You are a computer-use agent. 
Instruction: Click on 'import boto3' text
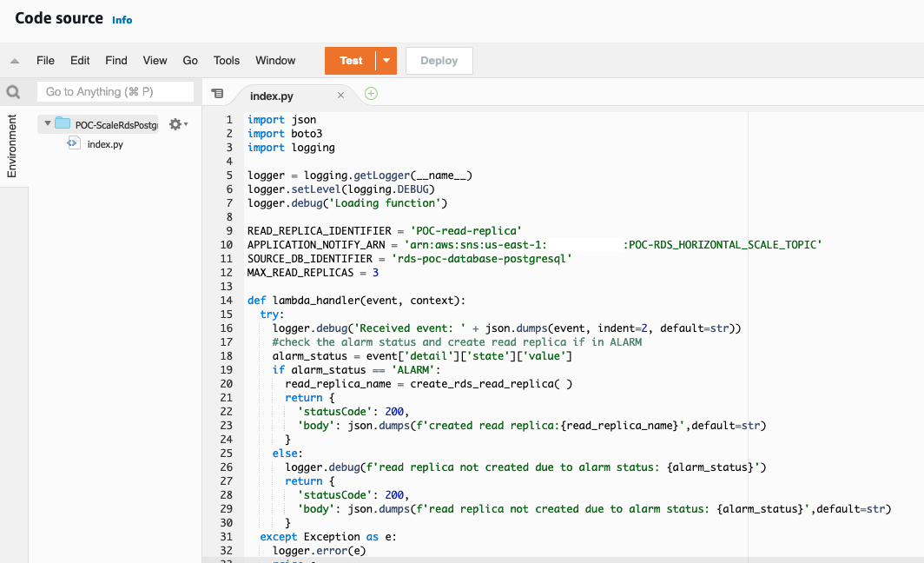(x=285, y=134)
